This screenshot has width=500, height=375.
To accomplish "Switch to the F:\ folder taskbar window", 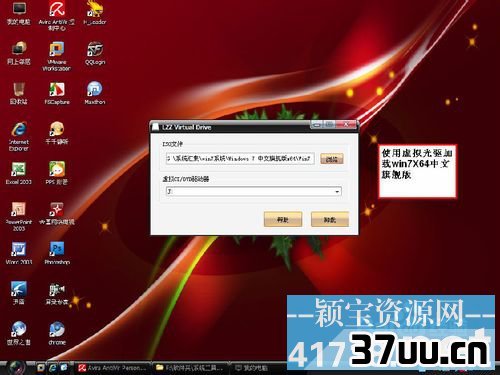I will 190,368.
